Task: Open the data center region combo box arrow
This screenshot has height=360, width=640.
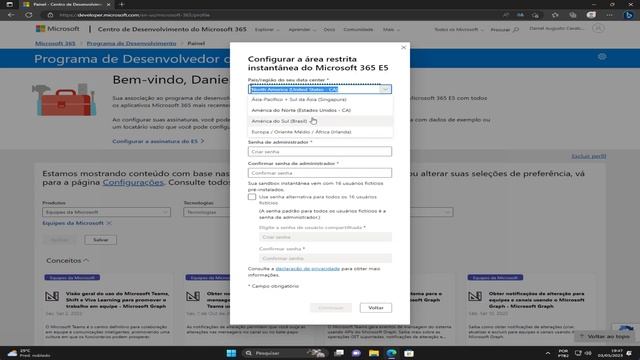Action: [385, 89]
